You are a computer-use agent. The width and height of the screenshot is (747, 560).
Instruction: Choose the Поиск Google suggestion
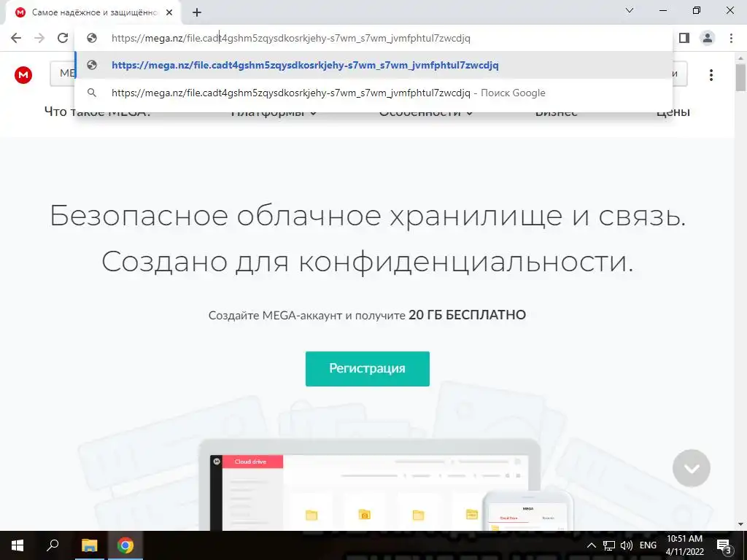pyautogui.click(x=374, y=93)
